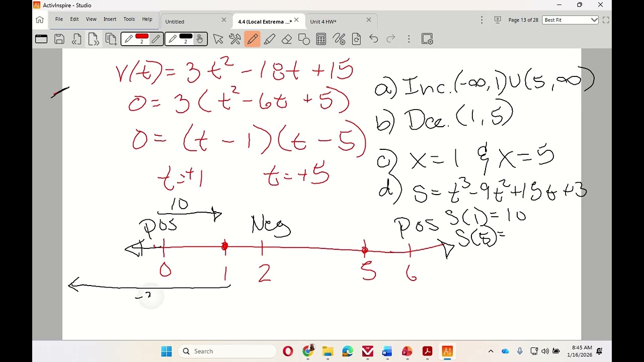Close the Untitled tab
Viewport: 644px width, 362px height.
coord(224,20)
